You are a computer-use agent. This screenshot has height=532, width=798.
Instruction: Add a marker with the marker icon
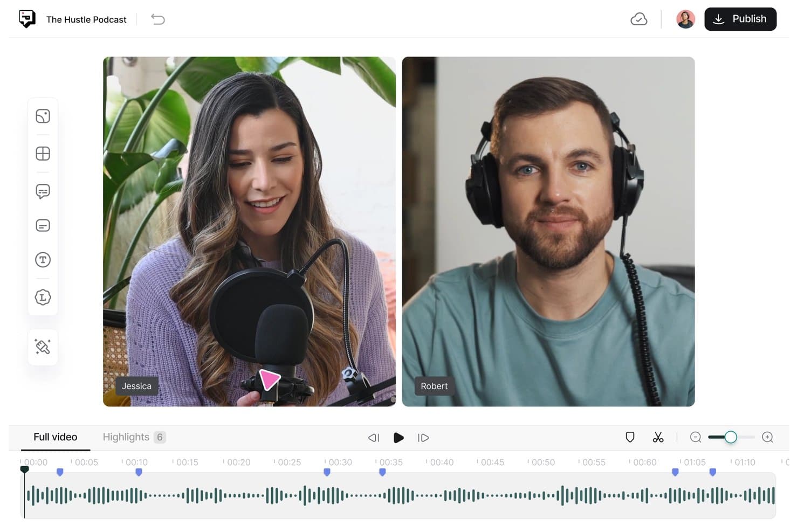pos(630,437)
